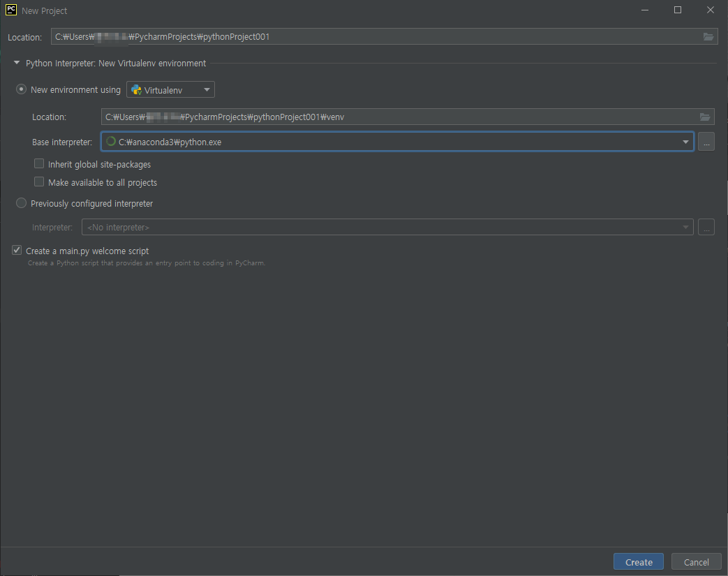Click the Create button
This screenshot has width=728, height=576.
pyautogui.click(x=639, y=562)
